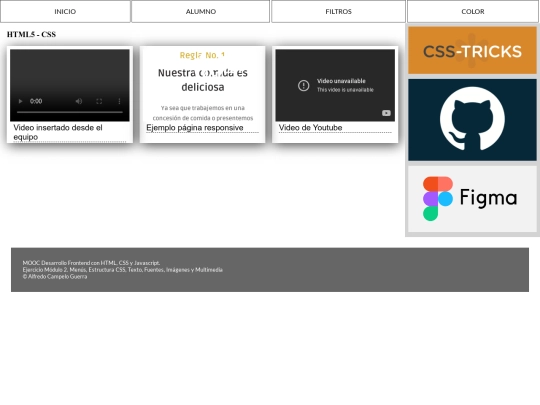Click the 'Regla No. 1' text in preview
Viewport: 540px width, 405px height.
(x=202, y=55)
